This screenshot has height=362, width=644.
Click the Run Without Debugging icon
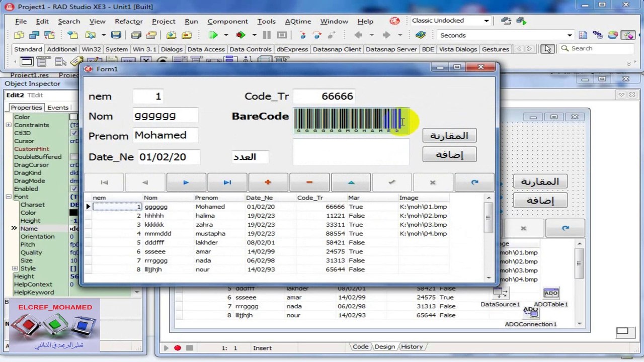pyautogui.click(x=240, y=35)
